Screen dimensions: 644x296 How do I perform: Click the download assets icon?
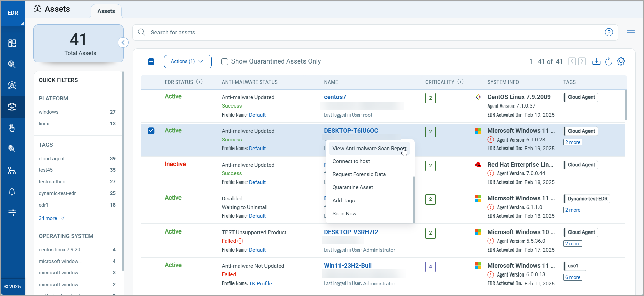tap(596, 61)
